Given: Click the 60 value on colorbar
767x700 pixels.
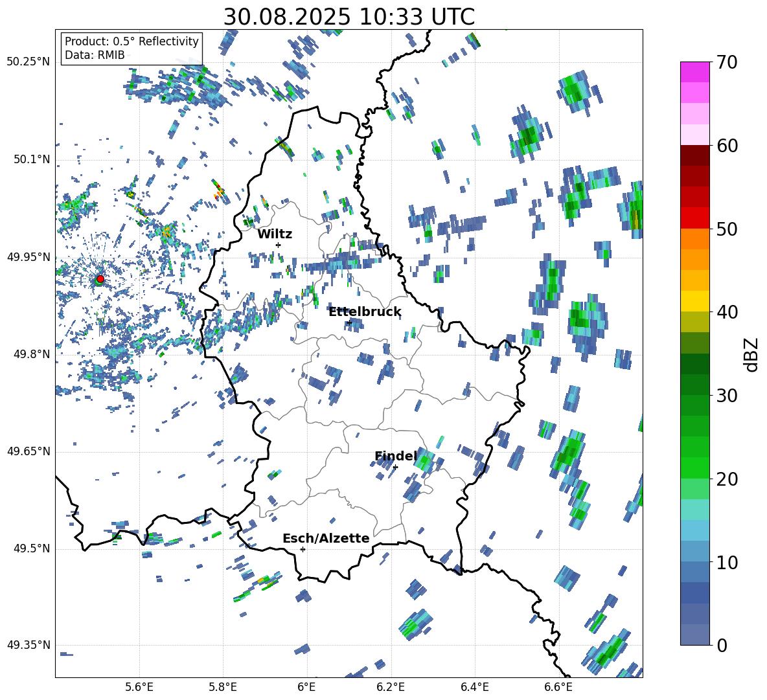Looking at the screenshot, I should (727, 146).
